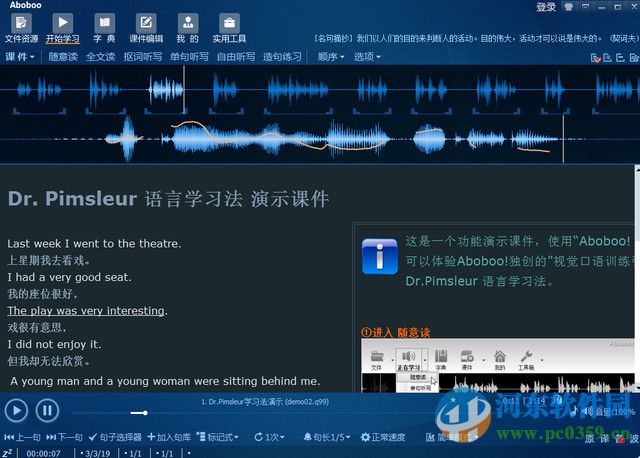Click the 3/3/19 sentence counter in status bar
The height and width of the screenshot is (458, 640).
point(95,454)
